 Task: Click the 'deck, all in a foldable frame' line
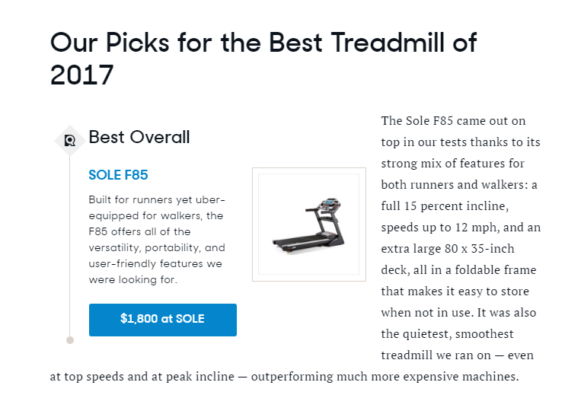point(459,270)
